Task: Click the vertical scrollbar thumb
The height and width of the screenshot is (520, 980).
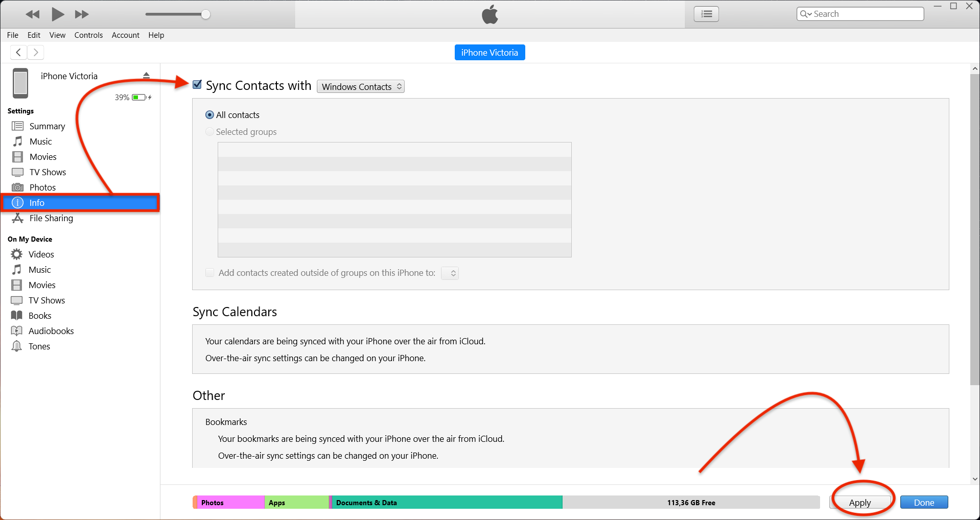Action: tap(975, 230)
